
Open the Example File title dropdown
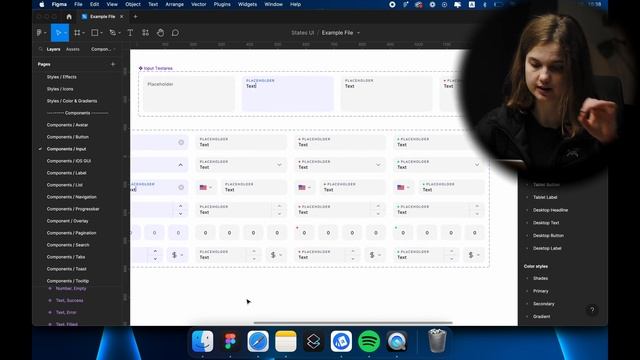(x=358, y=33)
